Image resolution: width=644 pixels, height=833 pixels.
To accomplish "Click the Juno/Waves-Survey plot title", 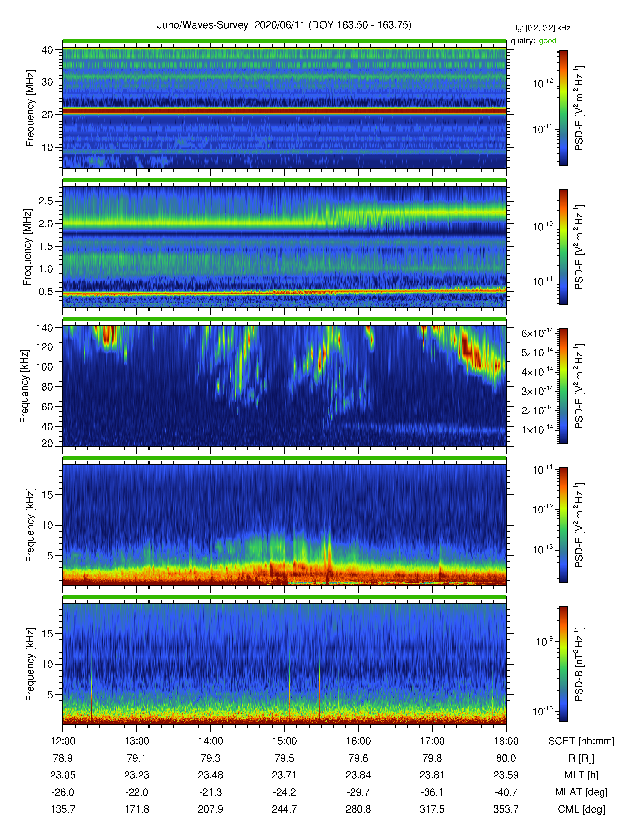I will coord(284,25).
